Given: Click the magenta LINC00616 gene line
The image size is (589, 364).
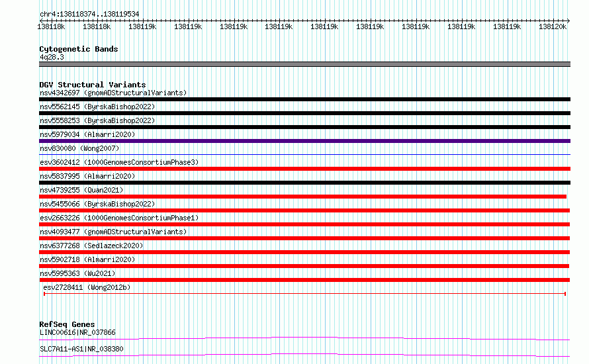Looking at the screenshot, I should 304,339.
